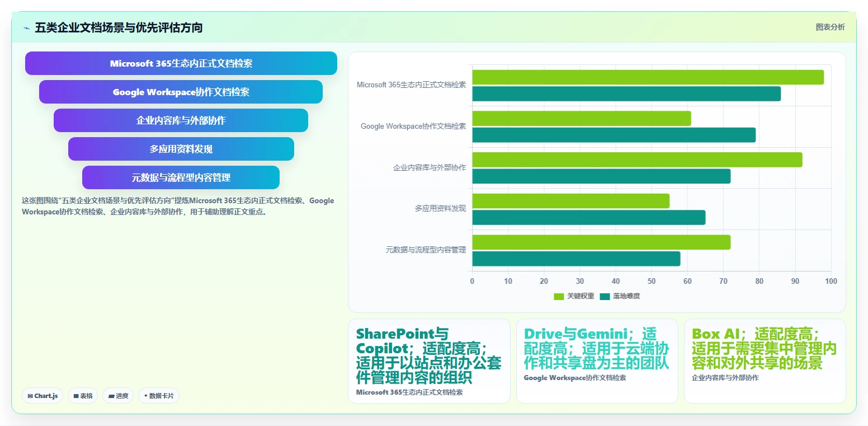Click the 表格 tag
This screenshot has width=868, height=426.
[83, 396]
